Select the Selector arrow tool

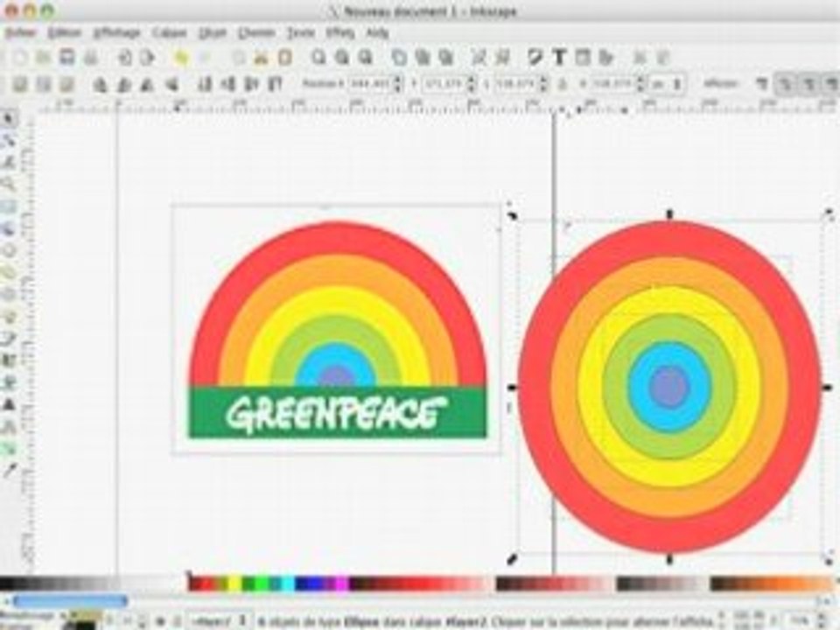[9, 118]
